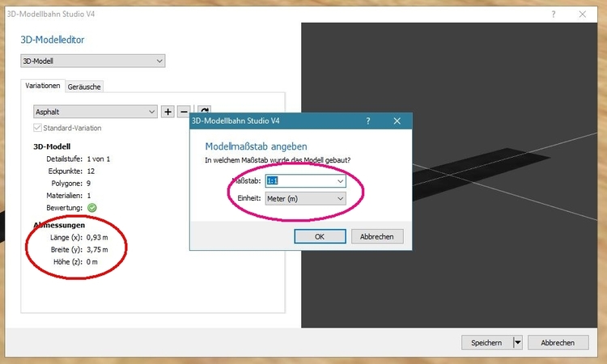Click the Abmessungen section label
This screenshot has width=607, height=364.
59,225
